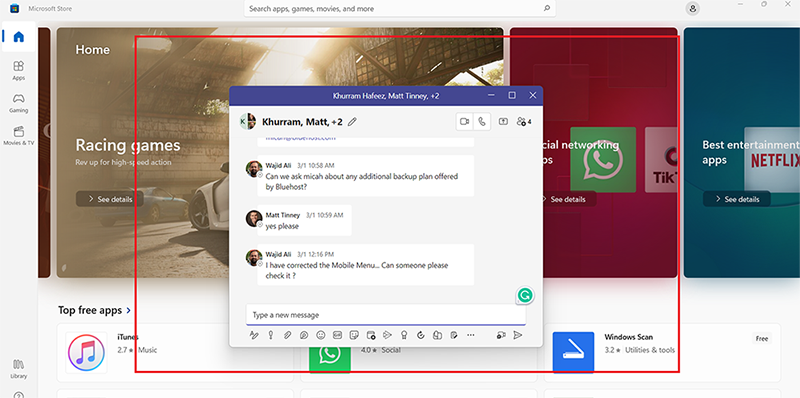Click the '3/1 10:59 AM' timestamp
Screen dimensions: 800x398
(x=324, y=215)
